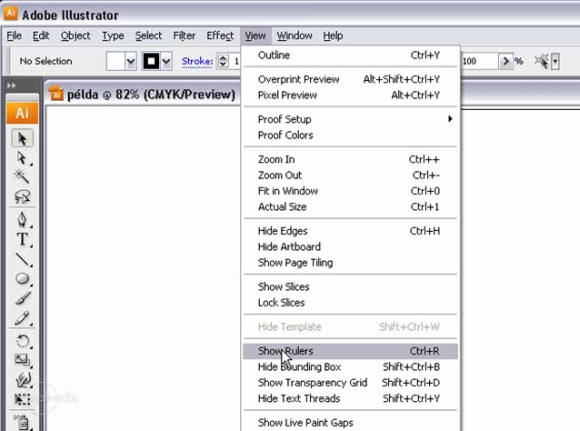
Task: Open the File menu
Action: pyautogui.click(x=14, y=36)
